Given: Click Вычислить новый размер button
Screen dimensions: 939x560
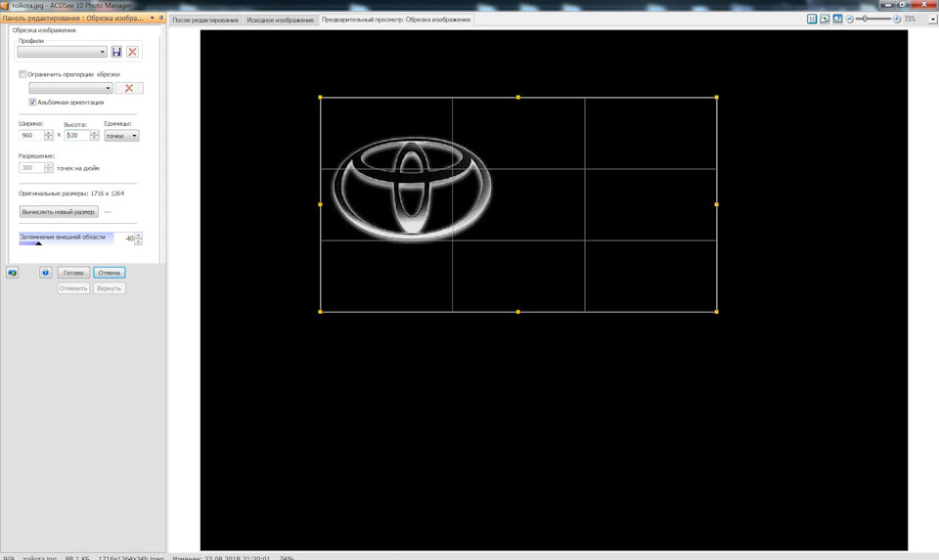Looking at the screenshot, I should (x=58, y=212).
